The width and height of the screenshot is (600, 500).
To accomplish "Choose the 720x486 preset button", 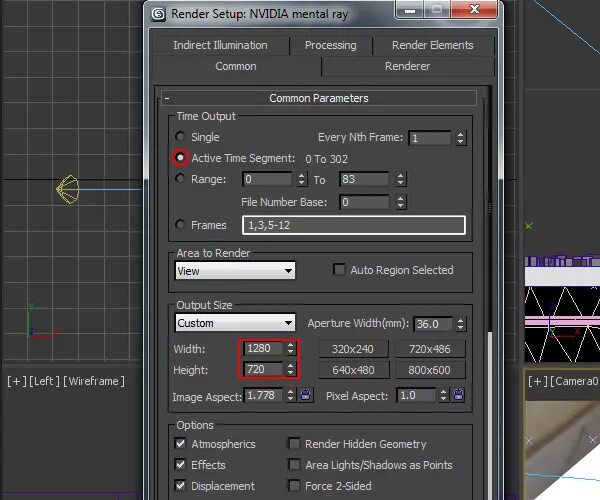I will coord(430,349).
